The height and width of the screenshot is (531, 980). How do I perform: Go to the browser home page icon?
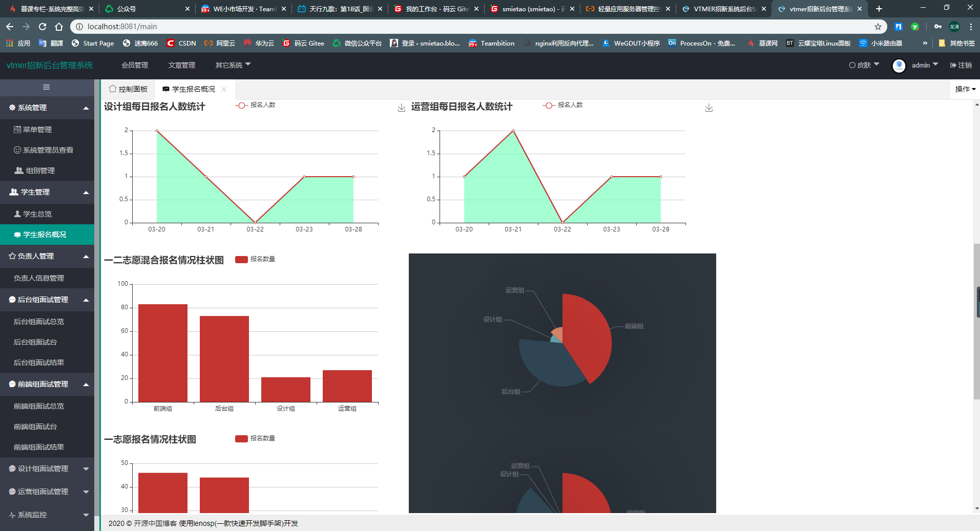(59, 27)
